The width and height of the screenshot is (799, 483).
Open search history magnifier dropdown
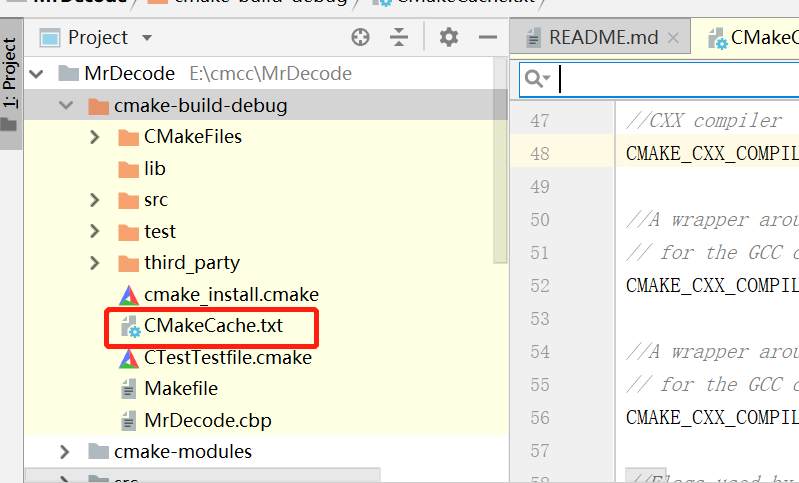538,79
